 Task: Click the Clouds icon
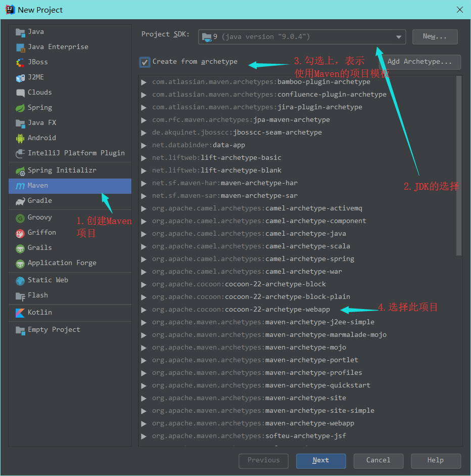tap(20, 93)
